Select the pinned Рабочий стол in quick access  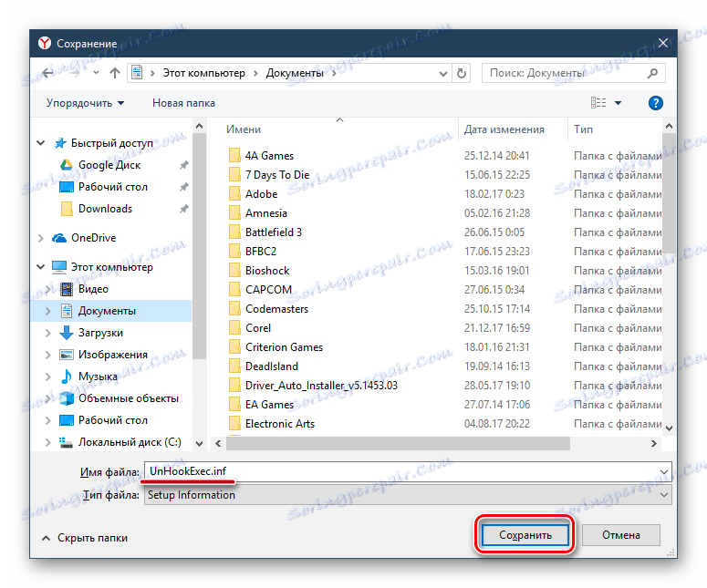coord(113,187)
